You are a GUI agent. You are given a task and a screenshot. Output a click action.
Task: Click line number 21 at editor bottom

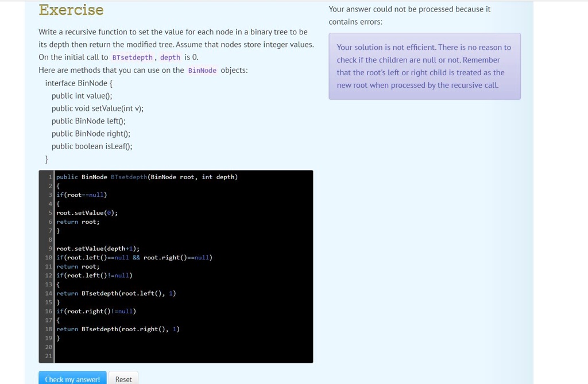[x=48, y=356]
